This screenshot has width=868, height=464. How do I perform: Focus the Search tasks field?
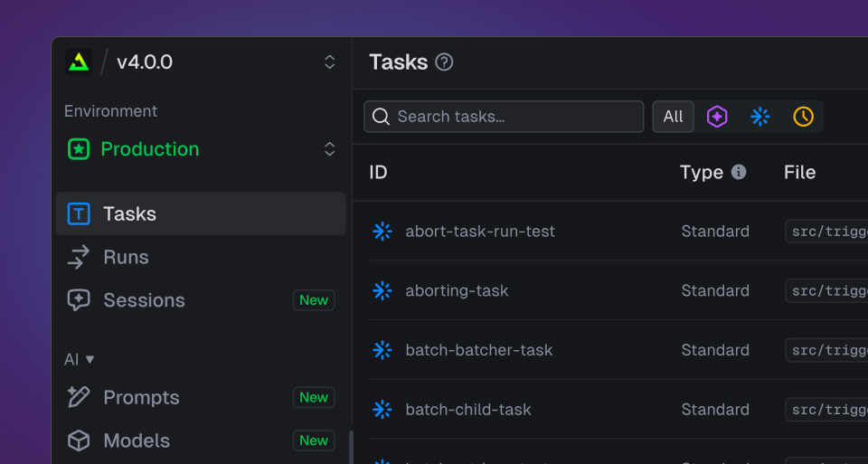504,117
